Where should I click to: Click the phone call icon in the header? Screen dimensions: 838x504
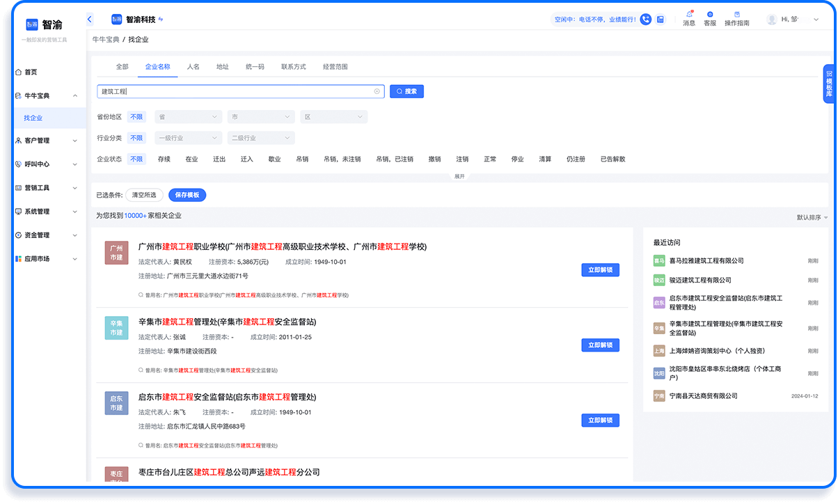pos(646,19)
